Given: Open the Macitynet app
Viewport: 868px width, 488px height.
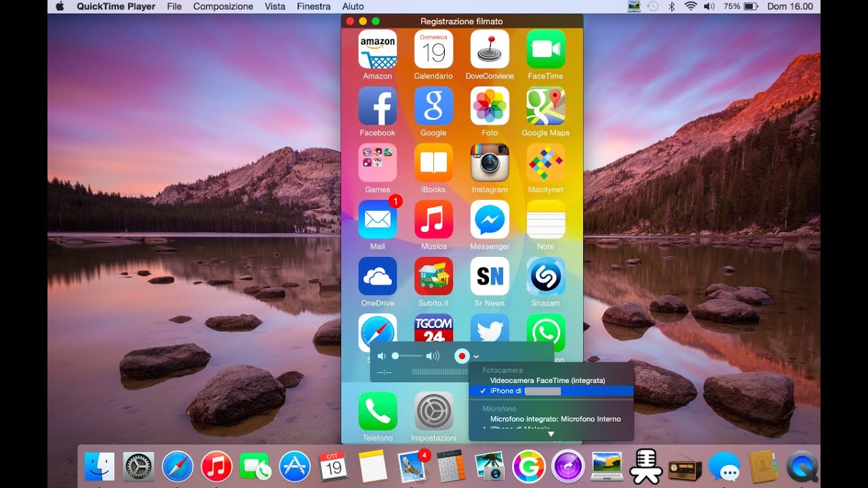Looking at the screenshot, I should (x=546, y=163).
